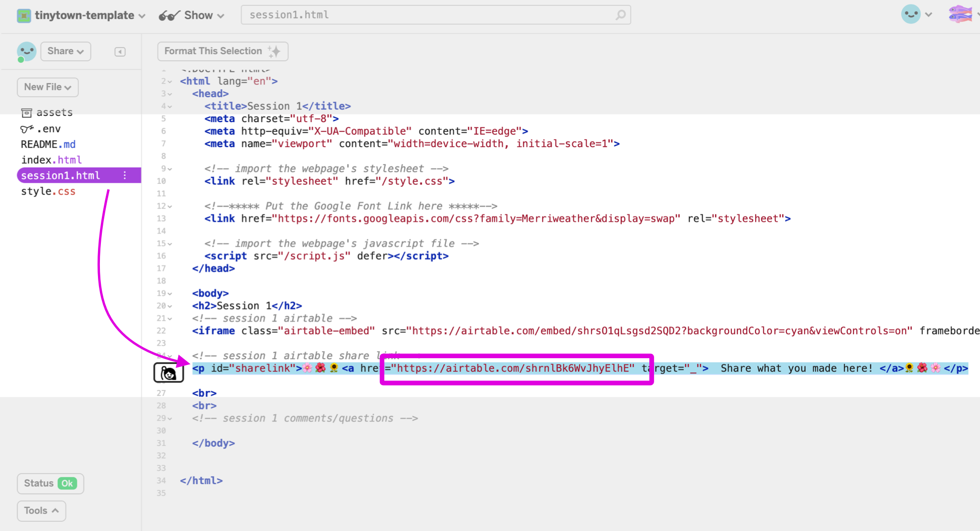
Task: Click the session1.html file options icon
Action: click(125, 175)
